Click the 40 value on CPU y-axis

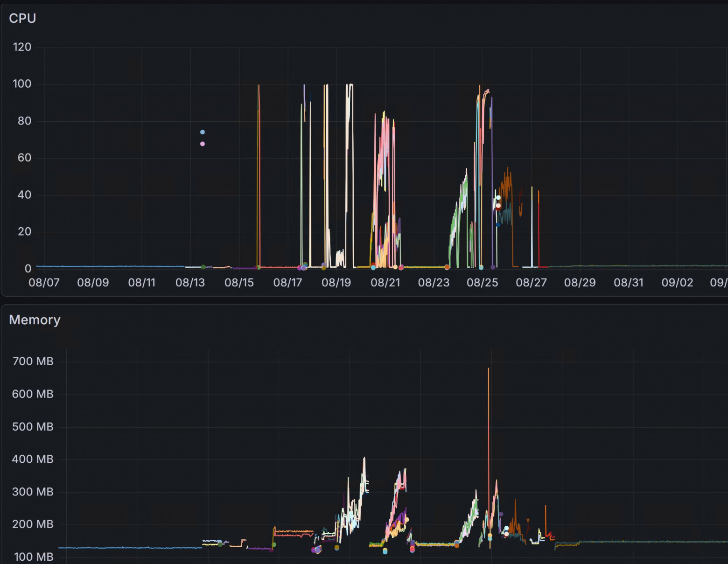[x=24, y=195]
